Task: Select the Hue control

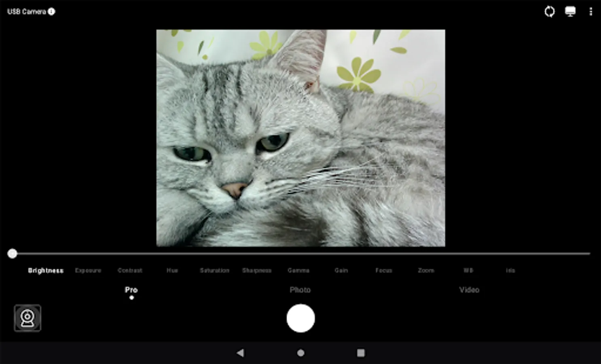Action: 172,270
